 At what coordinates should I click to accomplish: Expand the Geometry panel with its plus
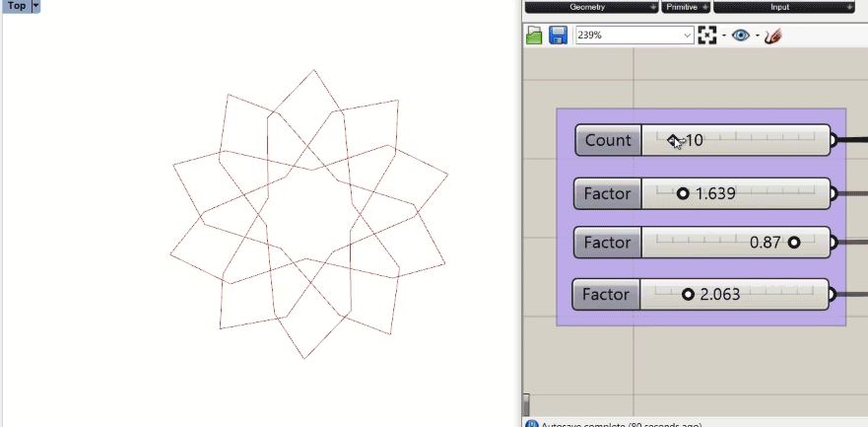pos(653,7)
